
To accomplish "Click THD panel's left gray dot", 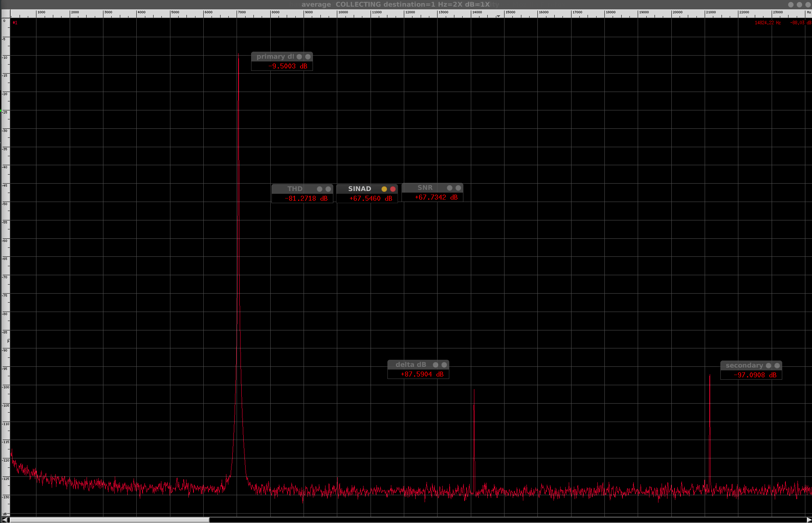I will [x=320, y=189].
